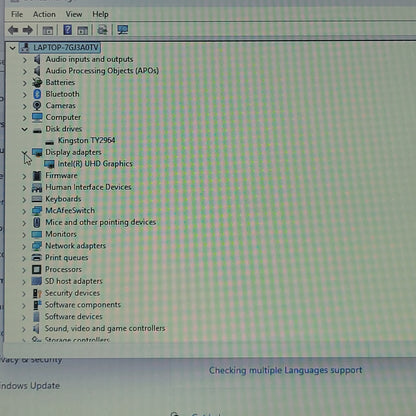Image resolution: width=416 pixels, height=416 pixels.
Task: Expand Audio inputs and outputs
Action: pyautogui.click(x=25, y=60)
